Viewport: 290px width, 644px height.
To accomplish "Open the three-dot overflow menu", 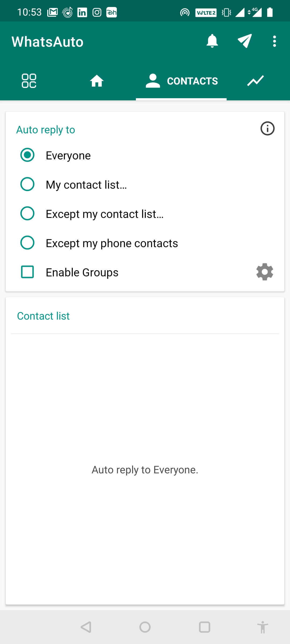I will [x=274, y=41].
